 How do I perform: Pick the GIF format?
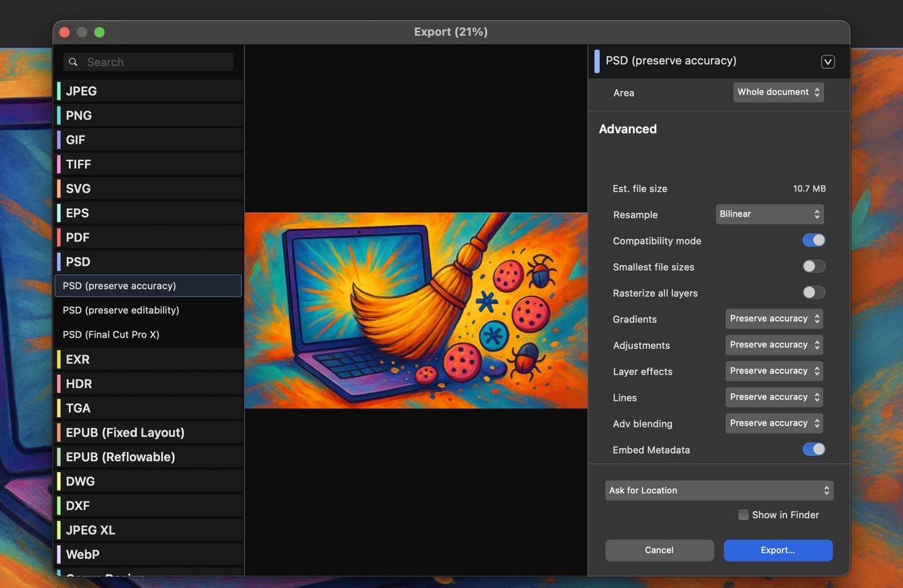click(x=149, y=140)
